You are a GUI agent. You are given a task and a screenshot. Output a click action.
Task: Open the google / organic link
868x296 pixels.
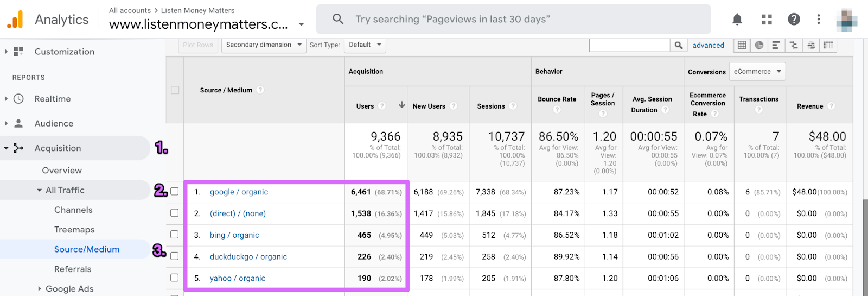239,192
